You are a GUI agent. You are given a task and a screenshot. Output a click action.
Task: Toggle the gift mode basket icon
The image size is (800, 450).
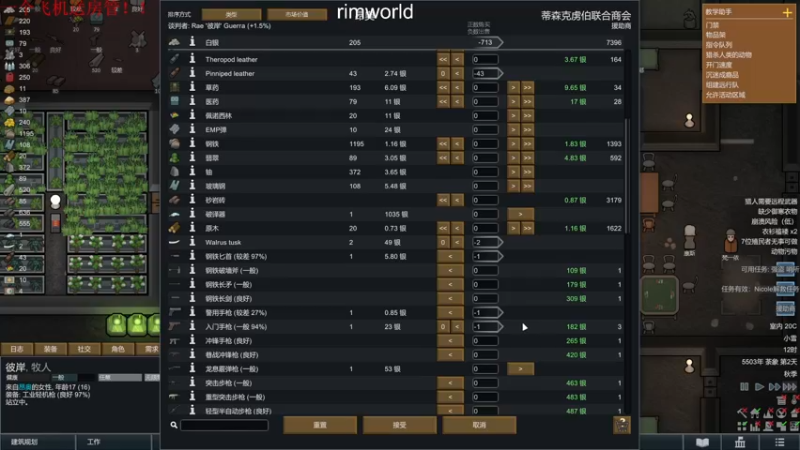(x=621, y=425)
